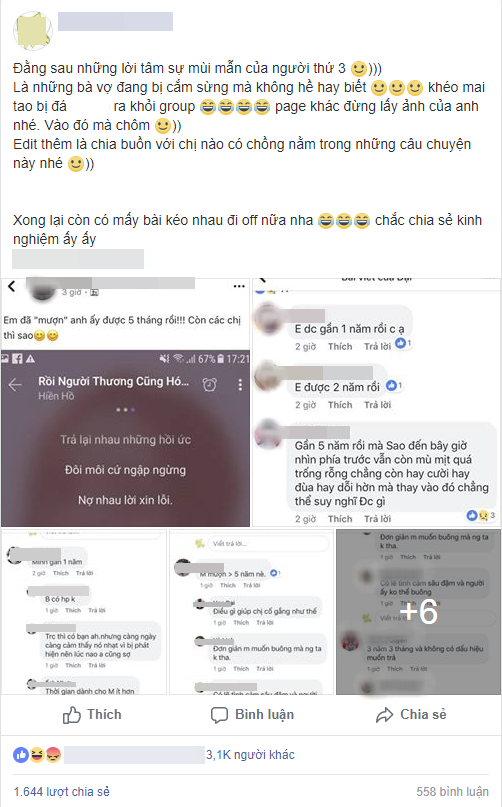Click the alarm clock icon in music player
Image resolution: width=502 pixels, height=807 pixels.
(x=210, y=384)
